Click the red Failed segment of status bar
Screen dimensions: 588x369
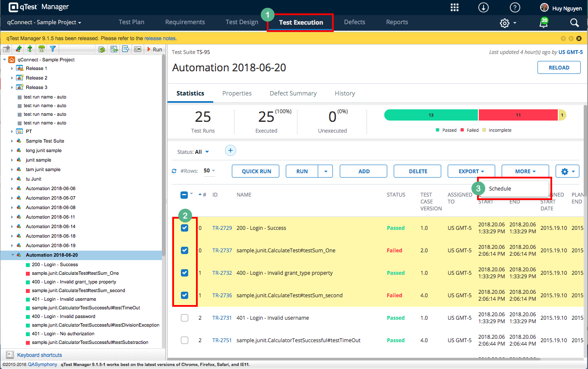pos(518,115)
